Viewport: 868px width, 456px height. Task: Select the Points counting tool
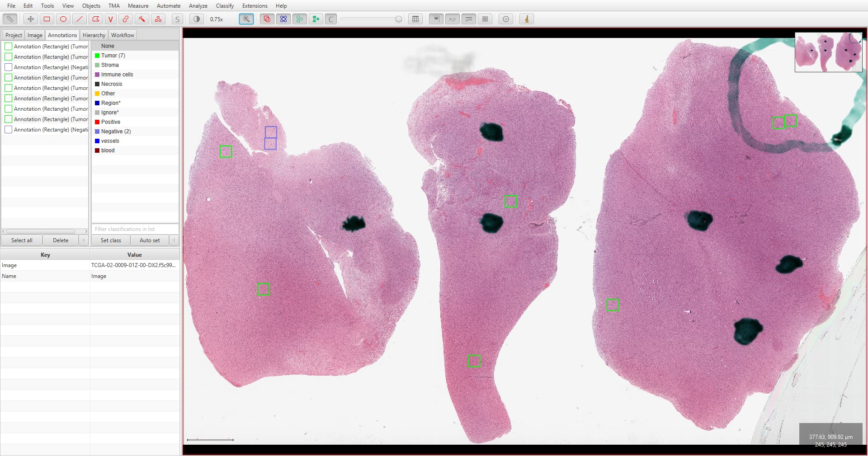pyautogui.click(x=158, y=19)
